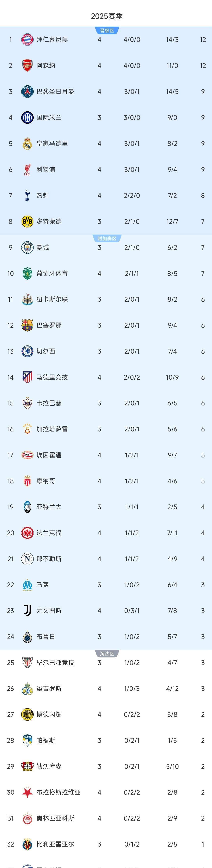Select the Arsenal cannon badge icon
The height and width of the screenshot is (868, 212).
(27, 66)
